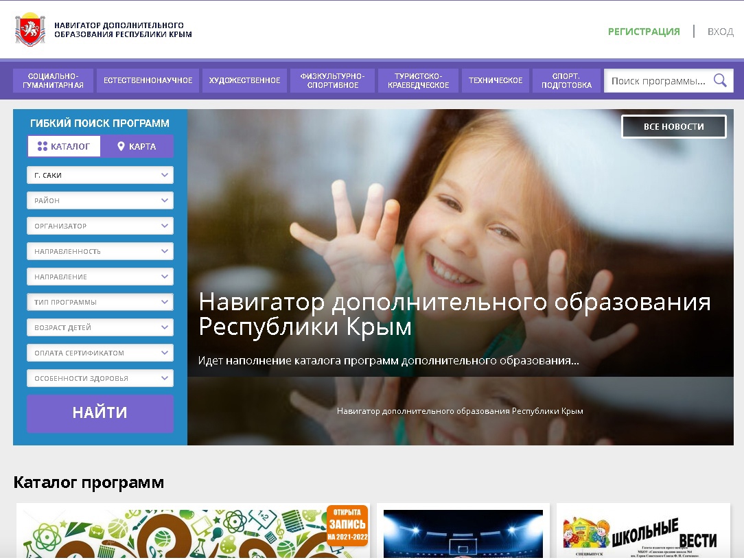This screenshot has height=560, width=744.
Task: Choose the Техническое category
Action: pyautogui.click(x=495, y=80)
